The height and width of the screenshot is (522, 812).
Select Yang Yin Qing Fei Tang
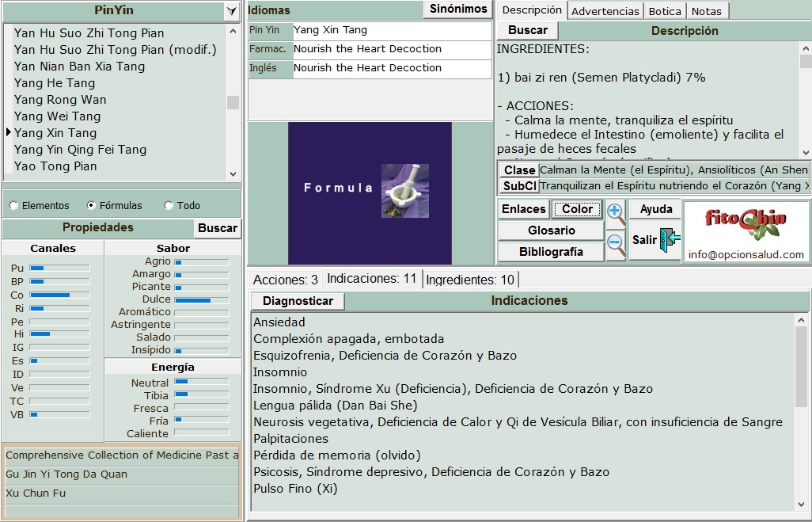click(80, 149)
